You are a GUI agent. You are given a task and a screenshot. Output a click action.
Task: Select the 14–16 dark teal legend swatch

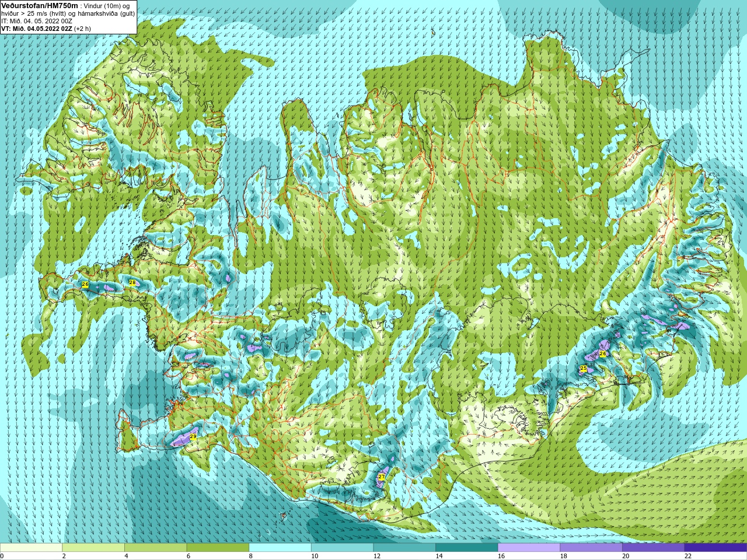(467, 548)
